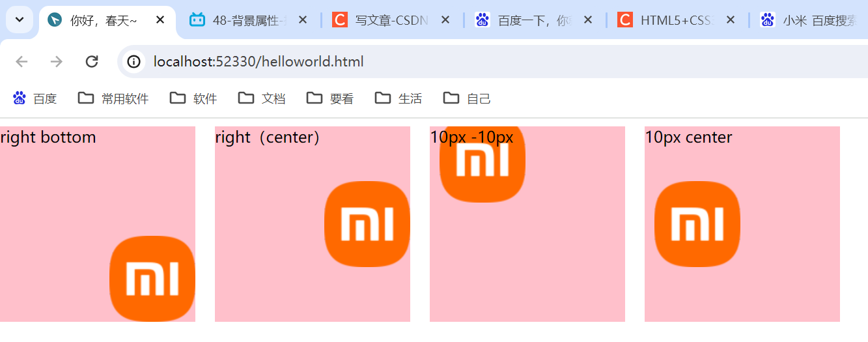Image resolution: width=868 pixels, height=342 pixels.
Task: Switch to the 你好，春天~ tab
Action: [107, 21]
